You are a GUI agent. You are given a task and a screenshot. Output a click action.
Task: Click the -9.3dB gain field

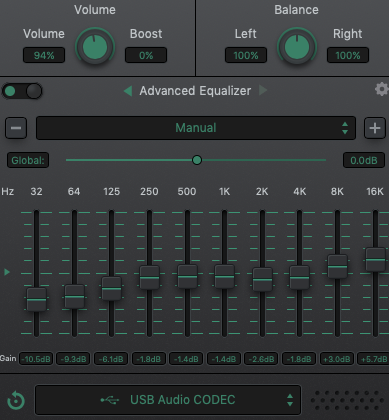[x=73, y=359]
